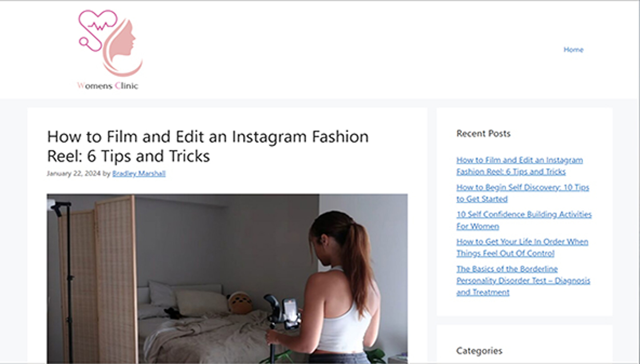Screen dimensions: 640x364
Task: Open 10 Self Confidence Building Activities link
Action: [524, 220]
